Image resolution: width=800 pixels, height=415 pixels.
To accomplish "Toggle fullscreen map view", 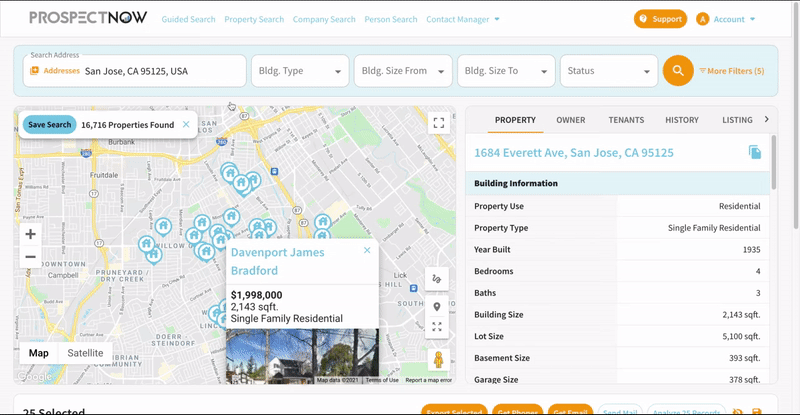I will [437, 123].
